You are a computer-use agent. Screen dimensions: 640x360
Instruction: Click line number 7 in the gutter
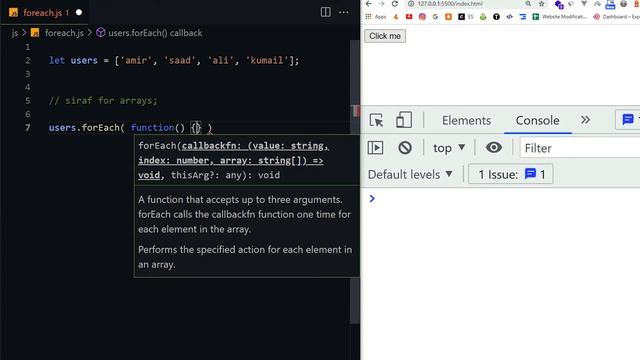tap(27, 128)
